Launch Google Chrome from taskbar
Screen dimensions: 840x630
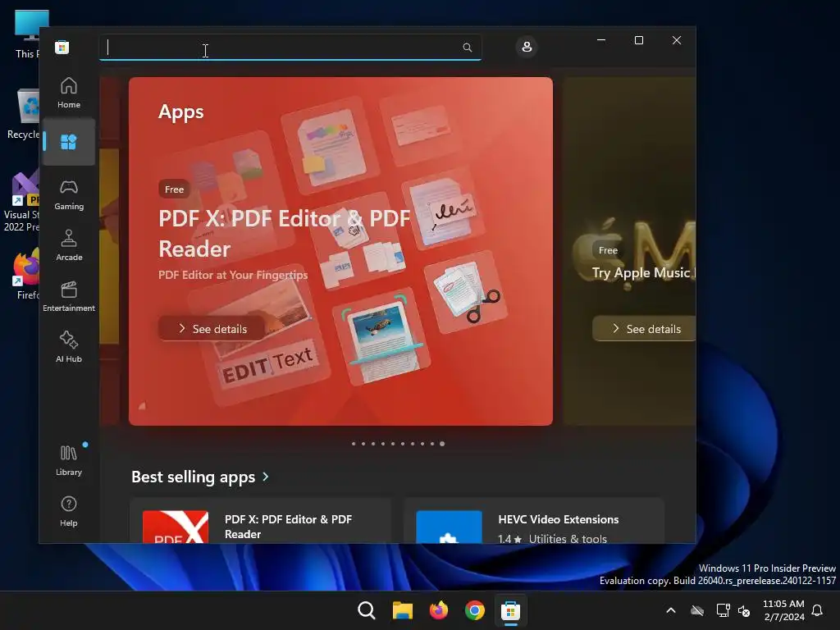[475, 610]
